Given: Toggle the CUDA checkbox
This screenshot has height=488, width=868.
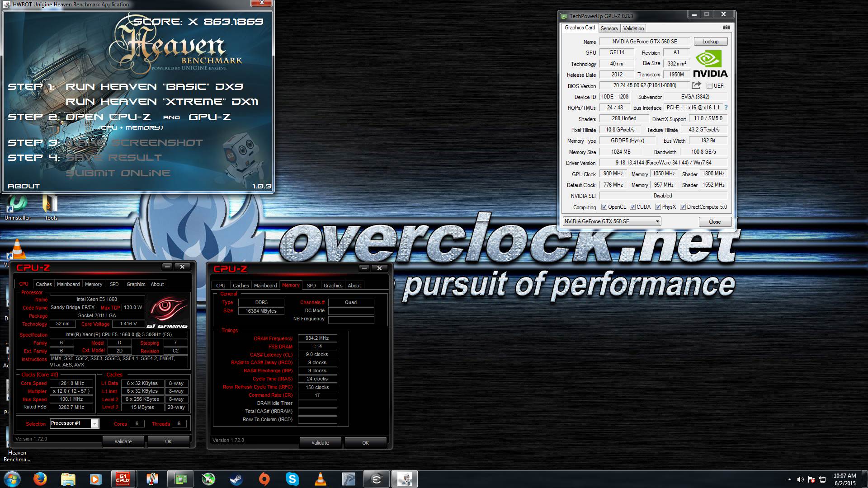Looking at the screenshot, I should click(632, 207).
